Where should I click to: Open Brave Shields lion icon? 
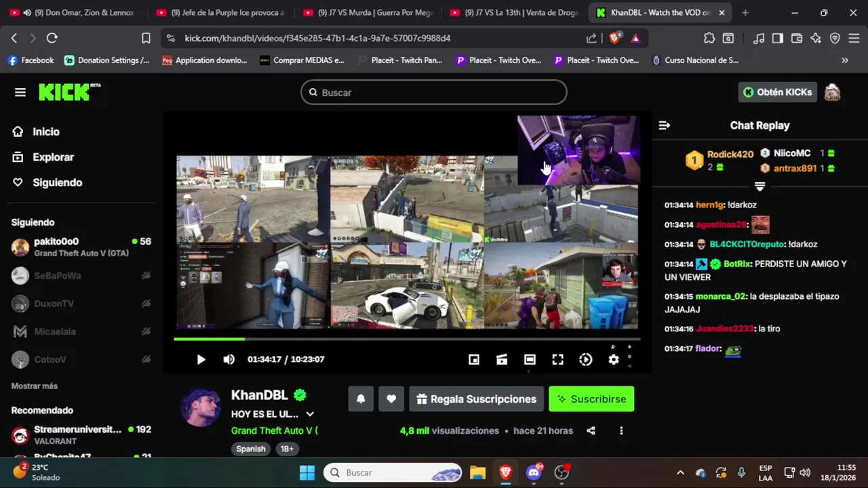point(615,39)
